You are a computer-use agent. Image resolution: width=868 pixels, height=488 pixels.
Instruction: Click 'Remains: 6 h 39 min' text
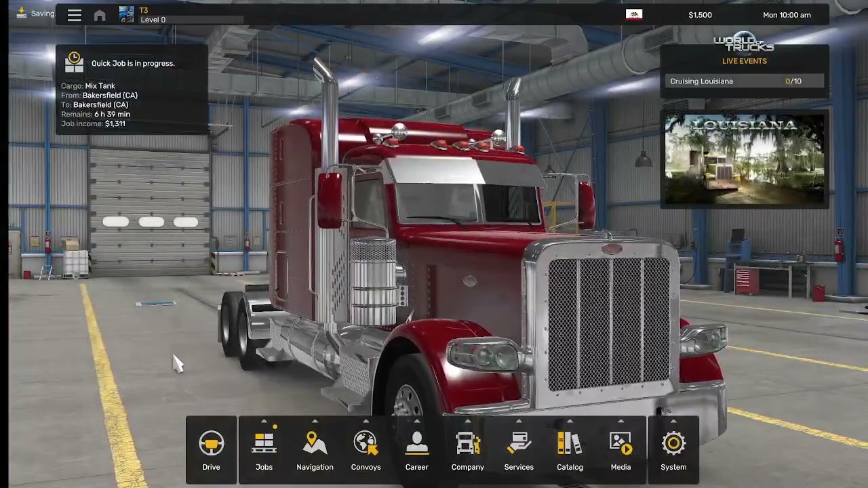point(96,115)
